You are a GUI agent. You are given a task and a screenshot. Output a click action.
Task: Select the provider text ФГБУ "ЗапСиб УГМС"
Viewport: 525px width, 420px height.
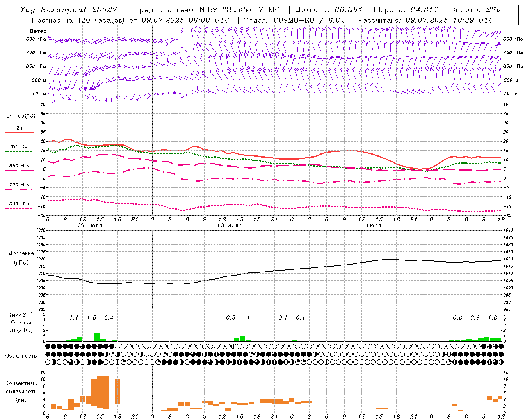[x=242, y=10]
